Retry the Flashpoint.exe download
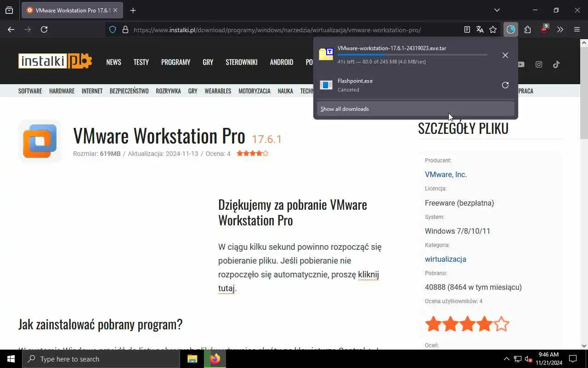Image resolution: width=588 pixels, height=368 pixels. (505, 85)
